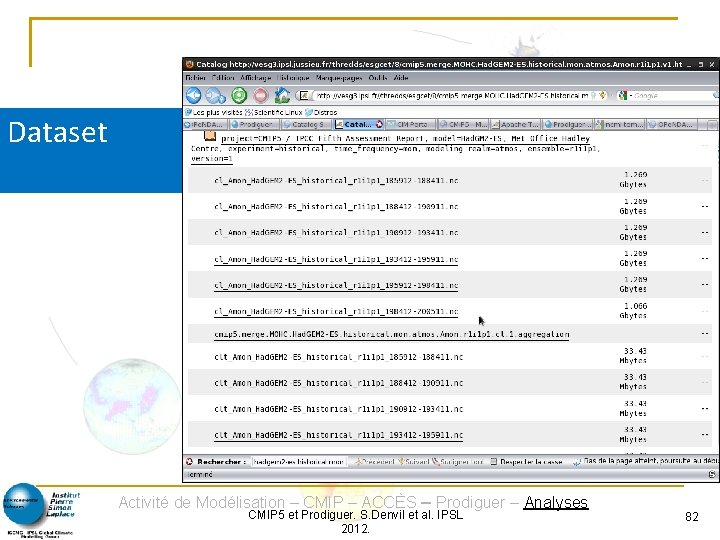Open the Marque-pages menu
Screen dimensions: 720x540
(x=339, y=78)
